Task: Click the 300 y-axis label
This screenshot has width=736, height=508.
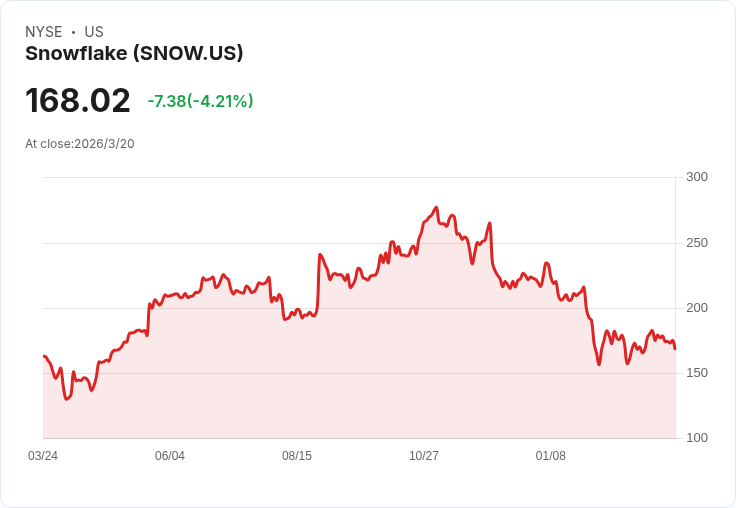Action: coord(697,177)
